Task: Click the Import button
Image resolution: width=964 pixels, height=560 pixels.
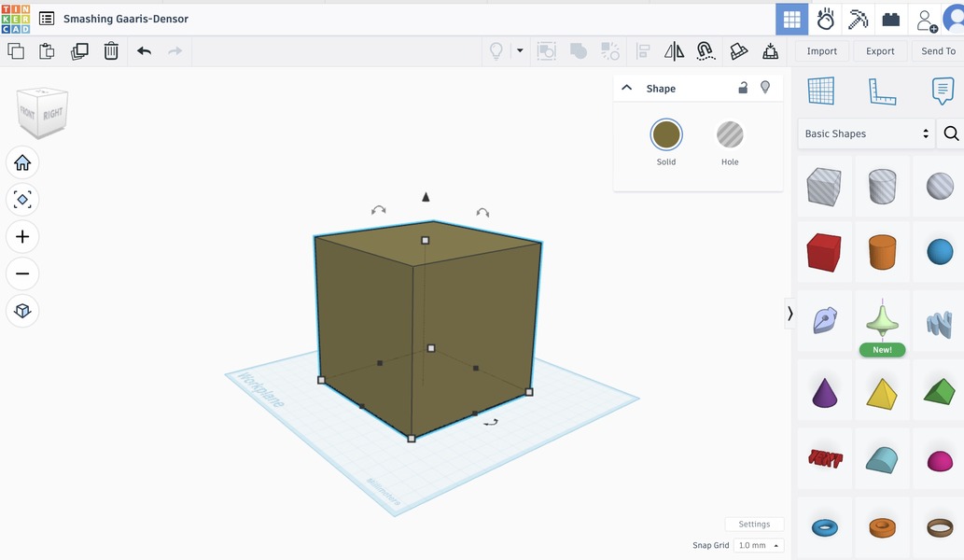Action: pyautogui.click(x=822, y=51)
